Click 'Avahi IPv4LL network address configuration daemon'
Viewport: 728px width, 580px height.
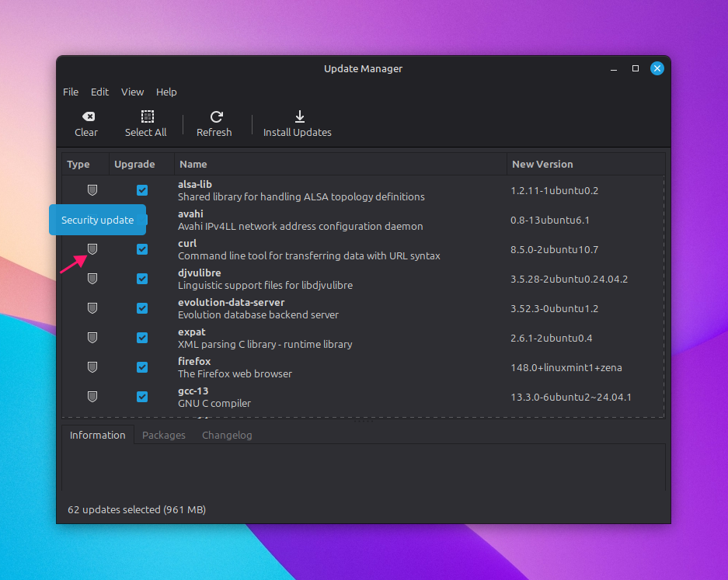(300, 226)
